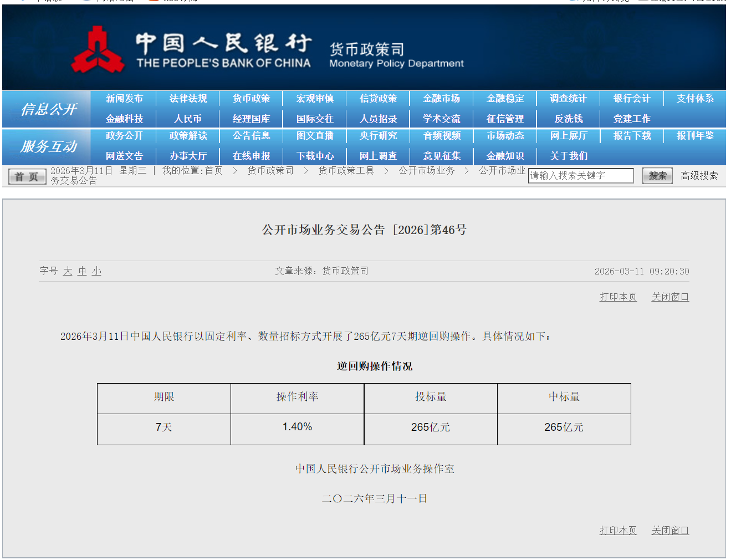This screenshot has width=731, height=560.
Task: Select 金融市场 in navigation bar
Action: point(441,99)
